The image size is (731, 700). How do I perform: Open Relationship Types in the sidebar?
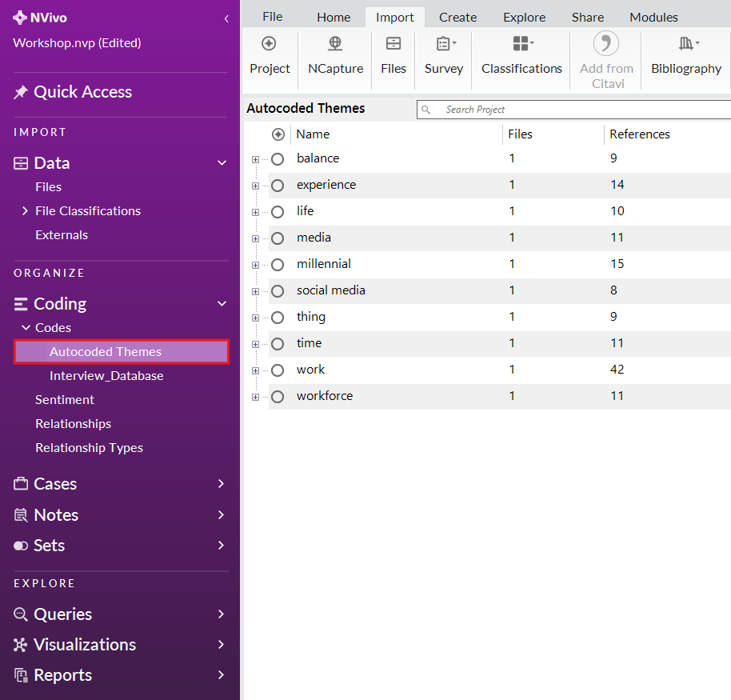tap(89, 448)
